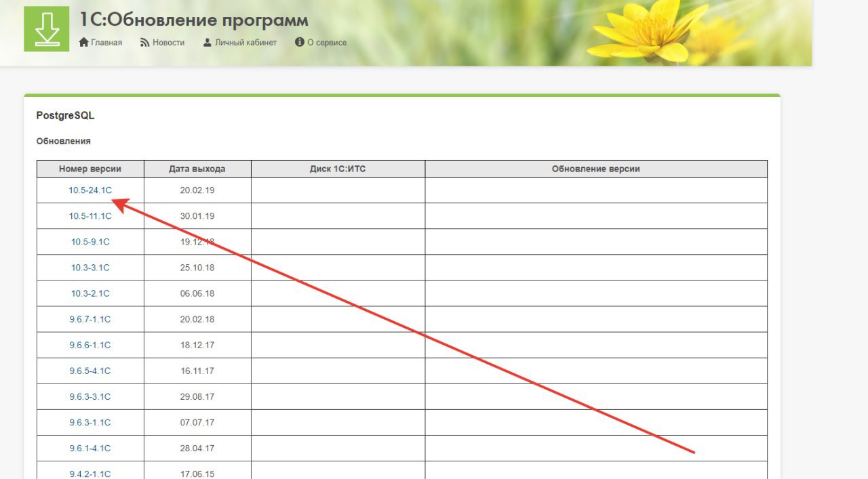Screen dimensions: 868x479
Task: Open version 9.4.2-1.1C link
Action: (x=90, y=474)
